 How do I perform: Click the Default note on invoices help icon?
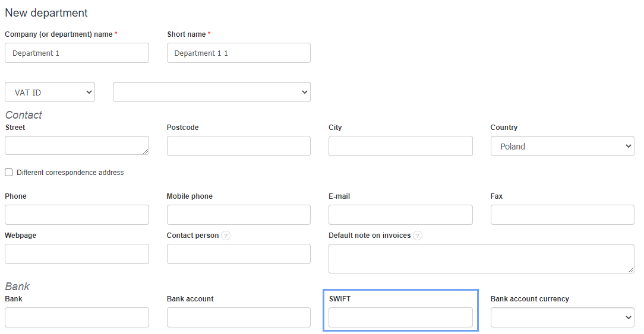pos(418,236)
